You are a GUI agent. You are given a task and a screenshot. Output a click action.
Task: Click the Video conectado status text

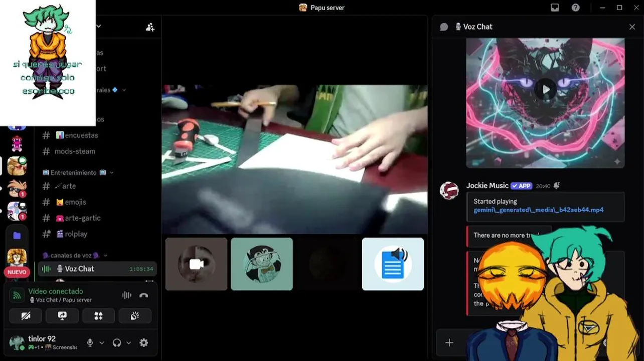pyautogui.click(x=56, y=291)
